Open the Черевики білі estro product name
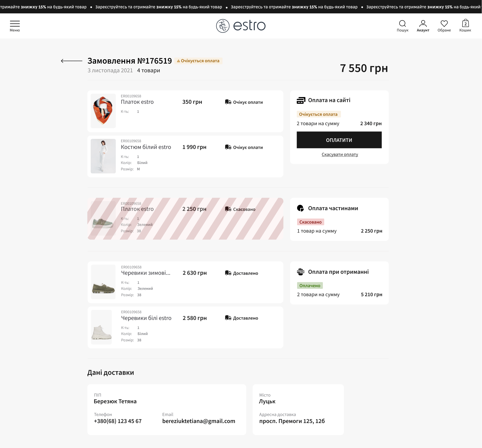 (x=146, y=318)
